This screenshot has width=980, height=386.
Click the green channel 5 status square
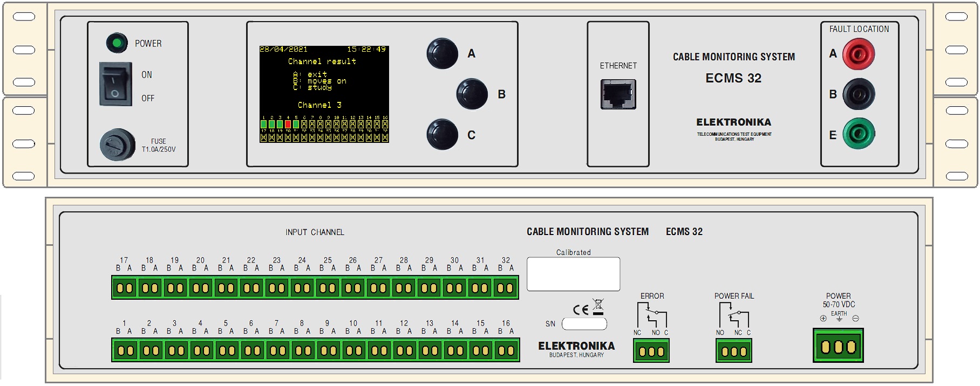[296, 124]
